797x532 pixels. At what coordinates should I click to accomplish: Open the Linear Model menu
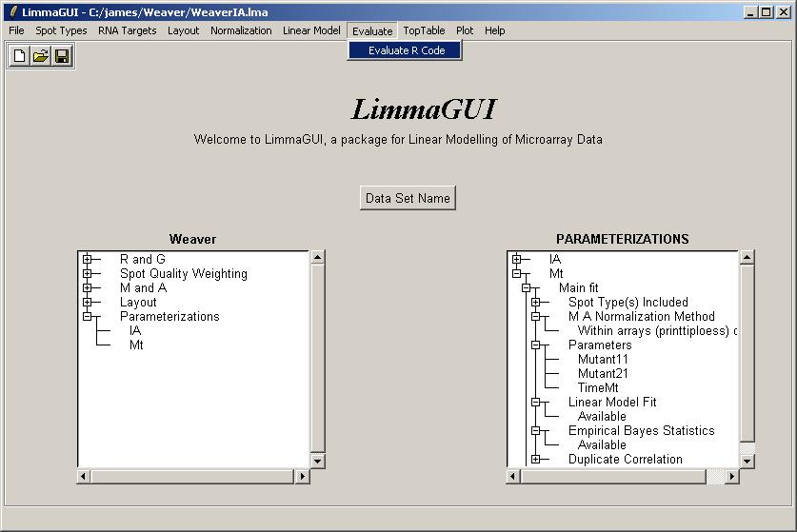pos(311,30)
